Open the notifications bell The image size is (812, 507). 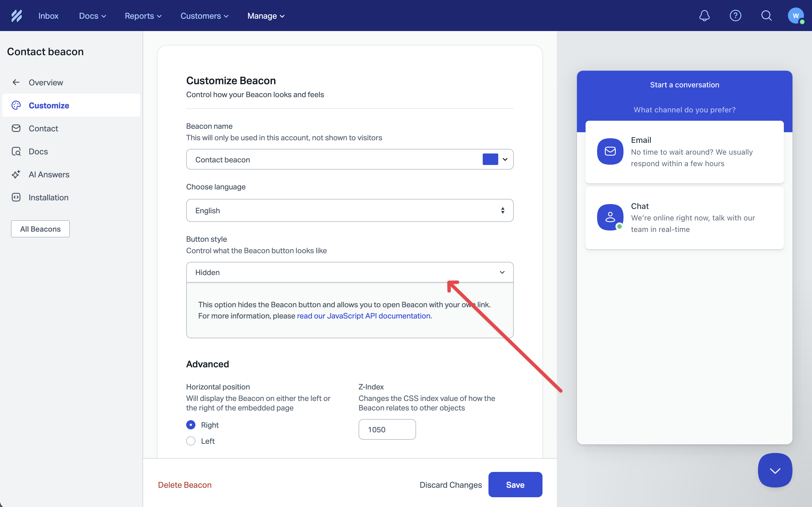(704, 16)
